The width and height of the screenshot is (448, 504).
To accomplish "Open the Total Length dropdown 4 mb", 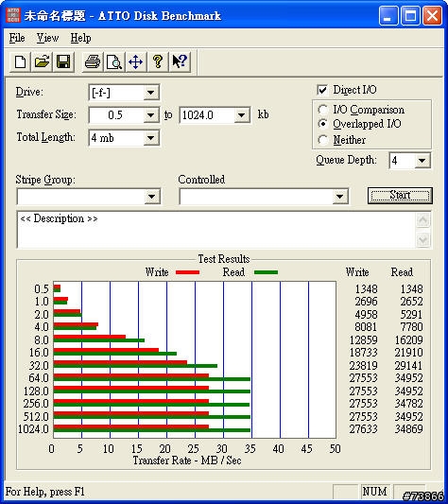I will [x=150, y=138].
